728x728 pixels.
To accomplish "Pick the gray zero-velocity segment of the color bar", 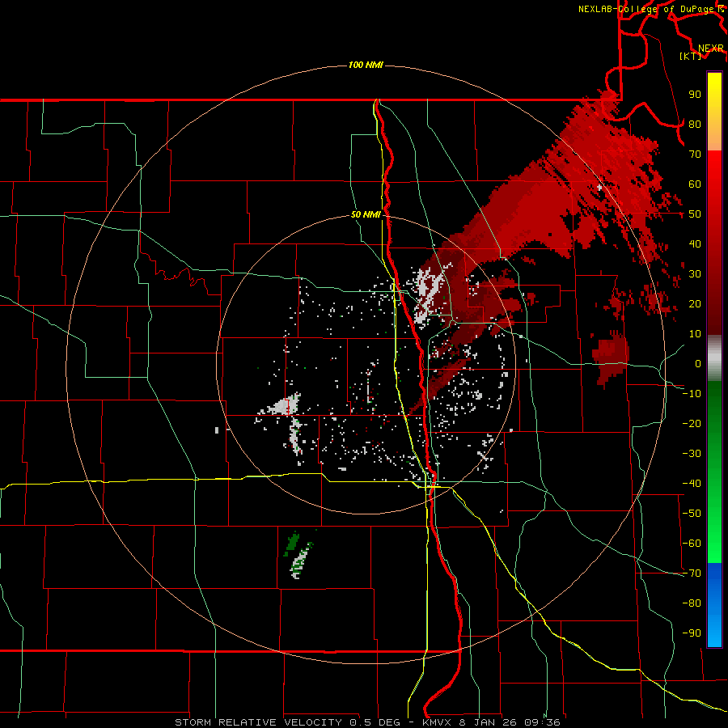I will (x=714, y=358).
